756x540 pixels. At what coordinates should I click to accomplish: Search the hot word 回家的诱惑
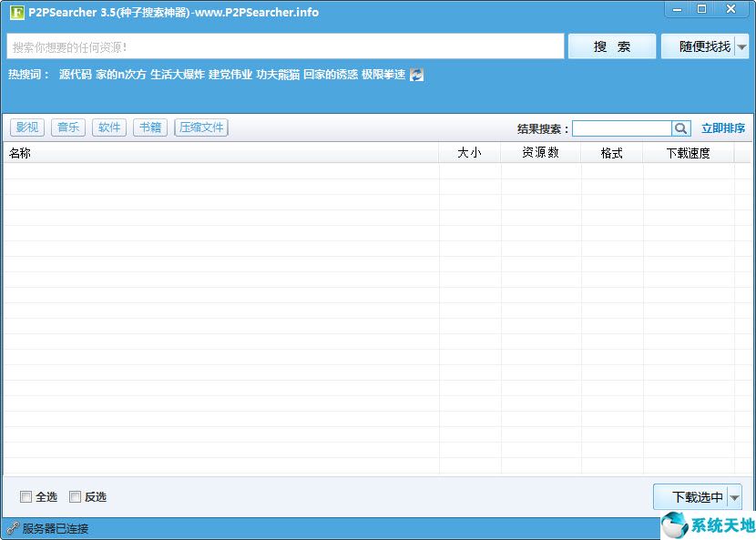[331, 75]
